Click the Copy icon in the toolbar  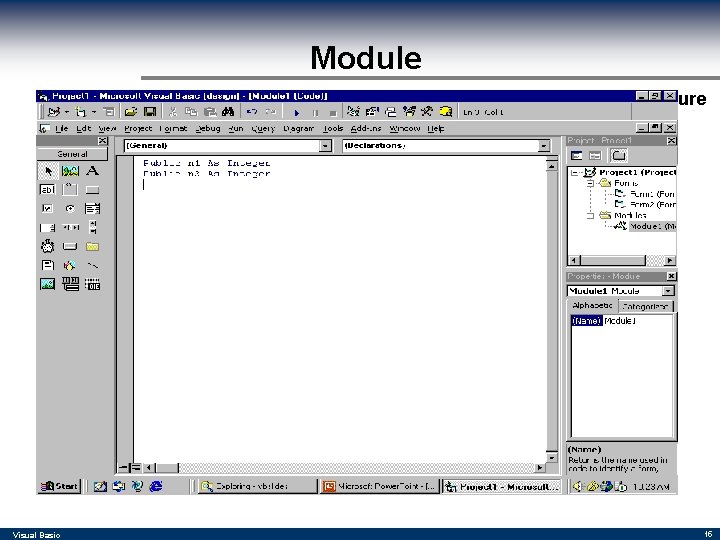click(x=191, y=112)
